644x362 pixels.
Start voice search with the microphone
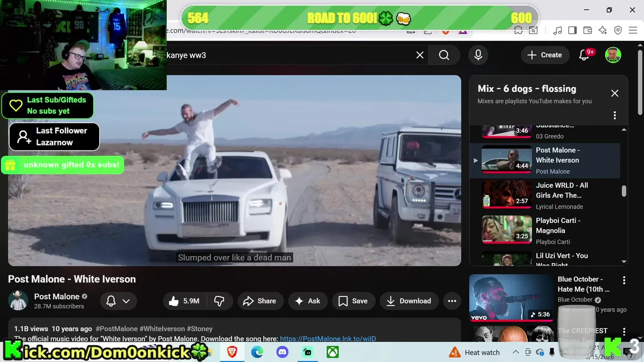click(478, 55)
